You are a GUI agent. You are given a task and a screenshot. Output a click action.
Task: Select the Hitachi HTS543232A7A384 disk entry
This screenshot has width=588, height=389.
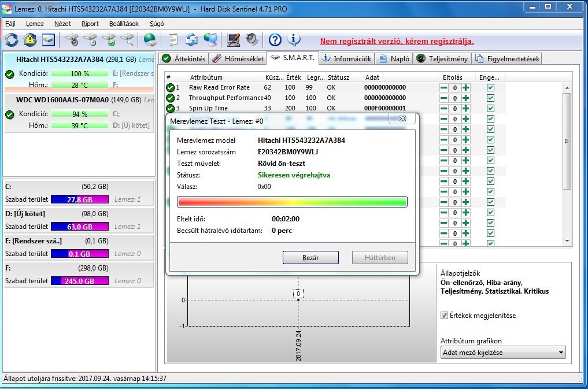pos(79,73)
